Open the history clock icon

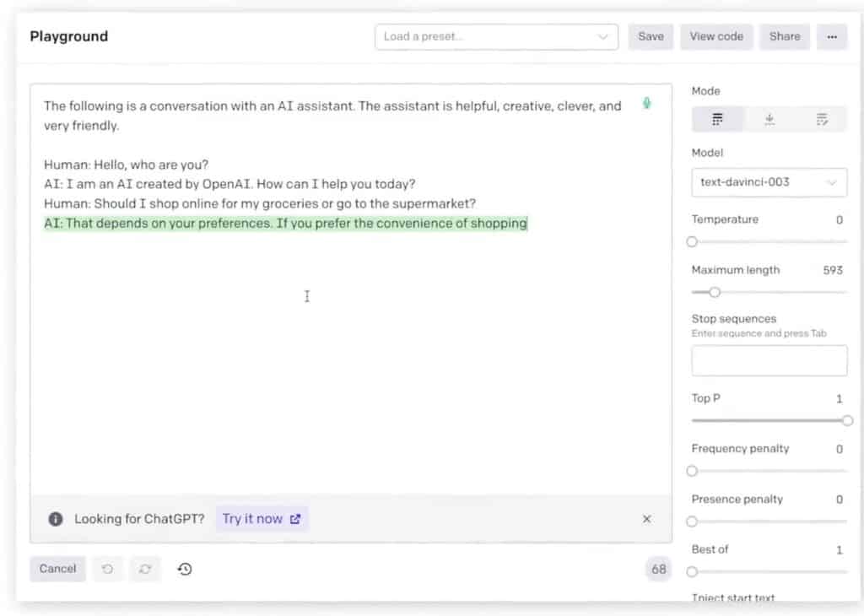click(185, 569)
